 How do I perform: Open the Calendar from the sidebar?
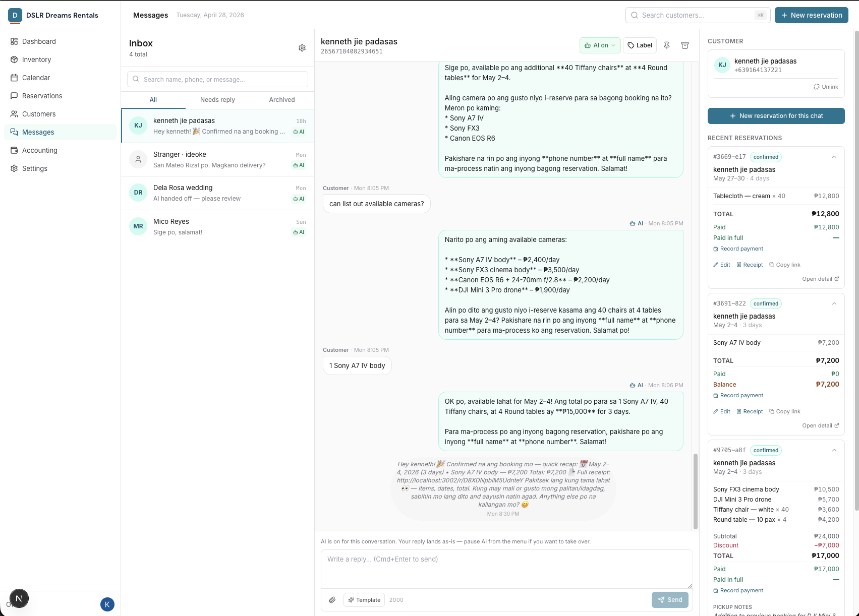click(x=36, y=78)
